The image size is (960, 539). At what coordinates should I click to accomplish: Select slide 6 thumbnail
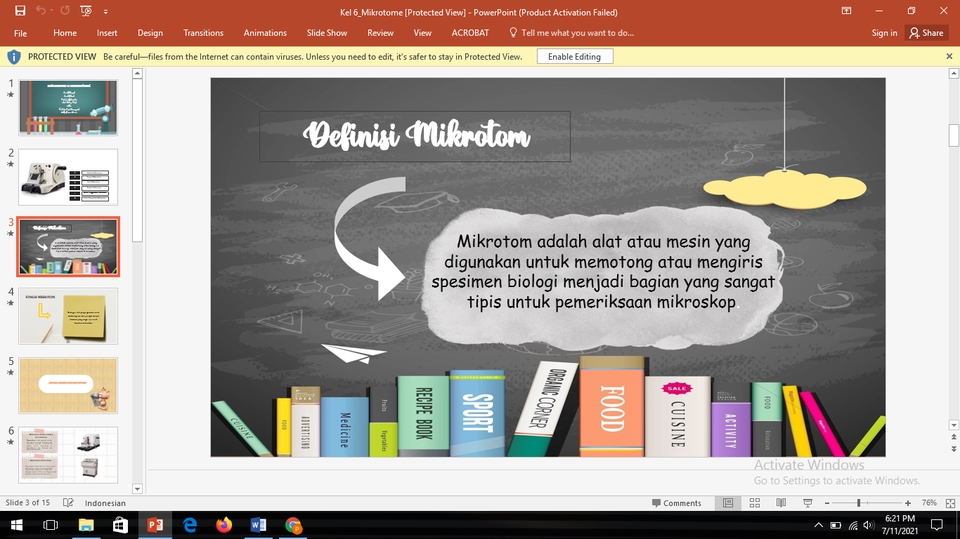click(68, 455)
